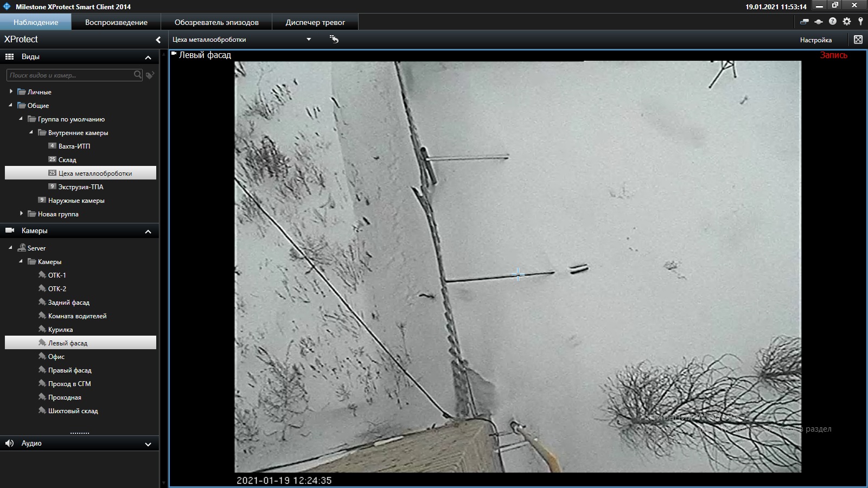Screen dimensions: 868x488
Task: Collapse the Камеры panel chevron
Action: (148, 232)
